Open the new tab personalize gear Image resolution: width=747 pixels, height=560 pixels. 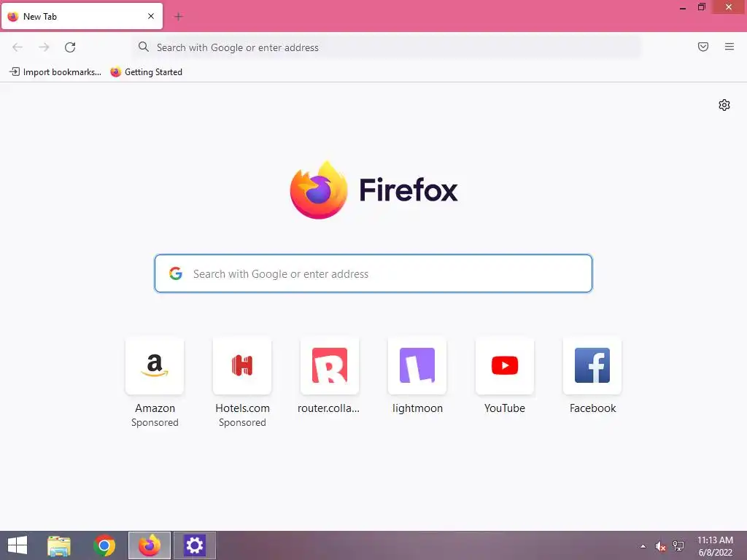tap(724, 105)
